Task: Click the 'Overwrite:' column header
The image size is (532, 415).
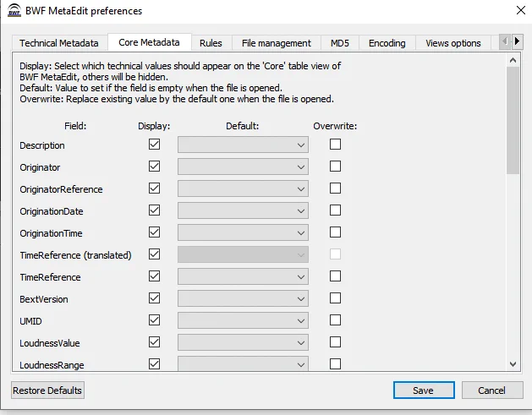Action: [335, 126]
